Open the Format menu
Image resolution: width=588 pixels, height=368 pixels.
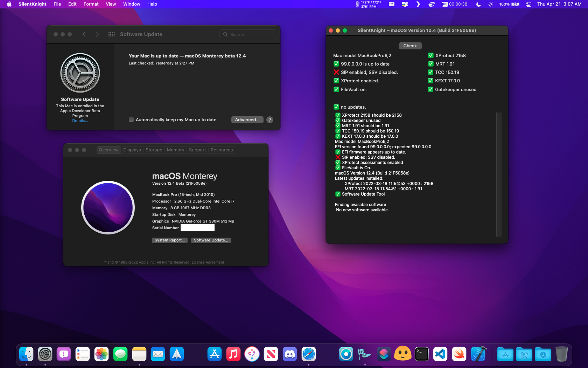click(91, 4)
